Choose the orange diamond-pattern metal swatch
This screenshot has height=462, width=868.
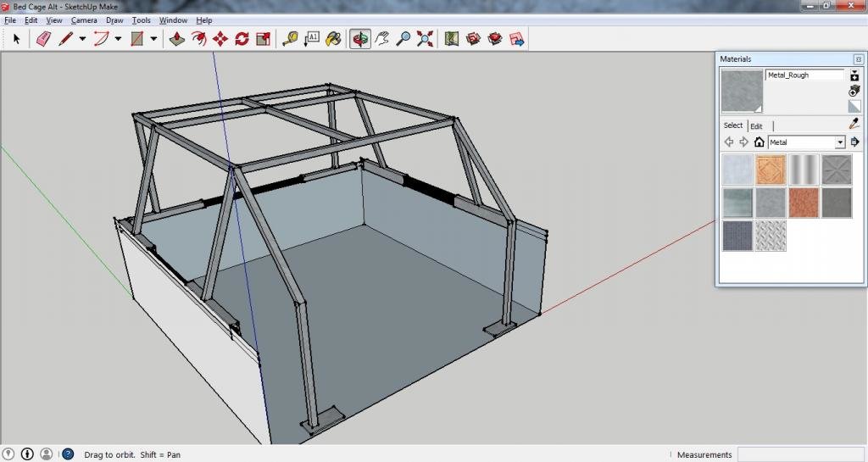771,170
